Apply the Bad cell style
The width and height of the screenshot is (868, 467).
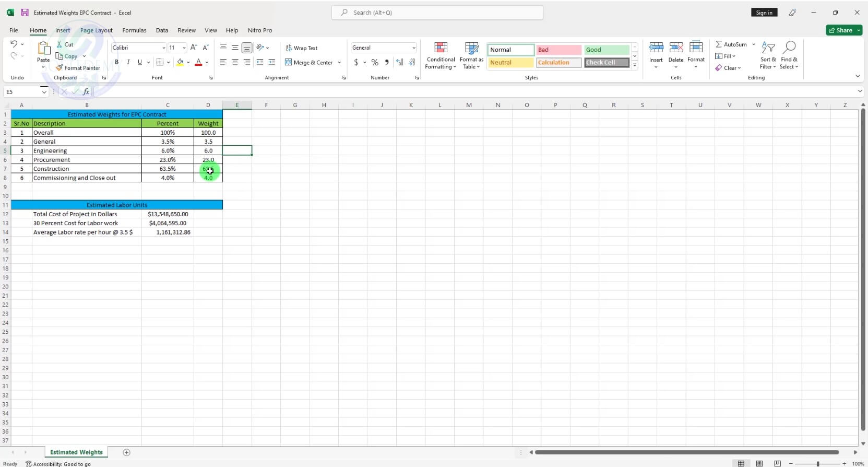click(x=558, y=50)
